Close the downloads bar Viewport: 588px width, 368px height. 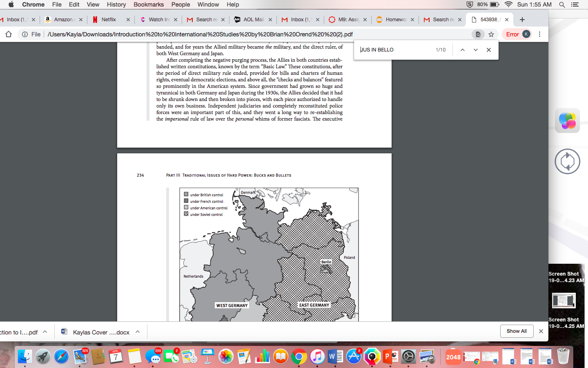541,331
